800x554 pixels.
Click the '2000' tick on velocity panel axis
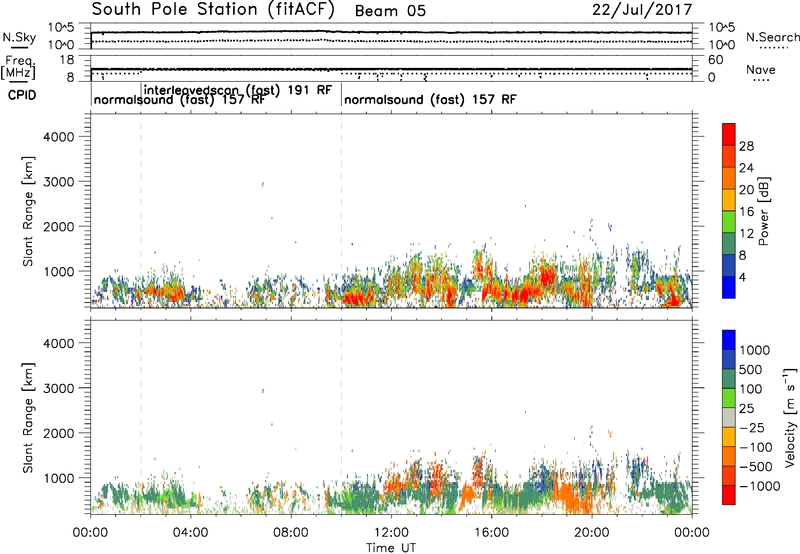(x=59, y=433)
